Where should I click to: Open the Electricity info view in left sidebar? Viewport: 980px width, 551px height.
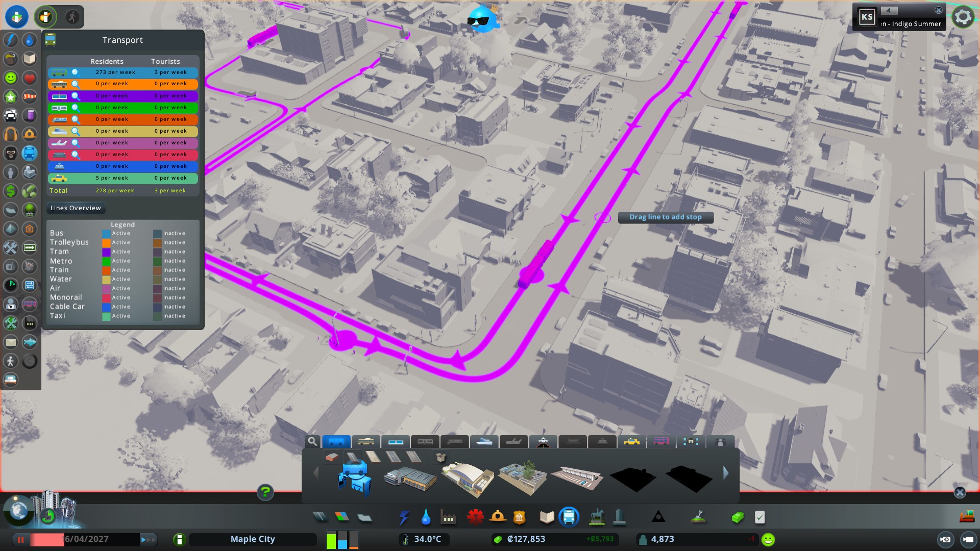[x=11, y=39]
